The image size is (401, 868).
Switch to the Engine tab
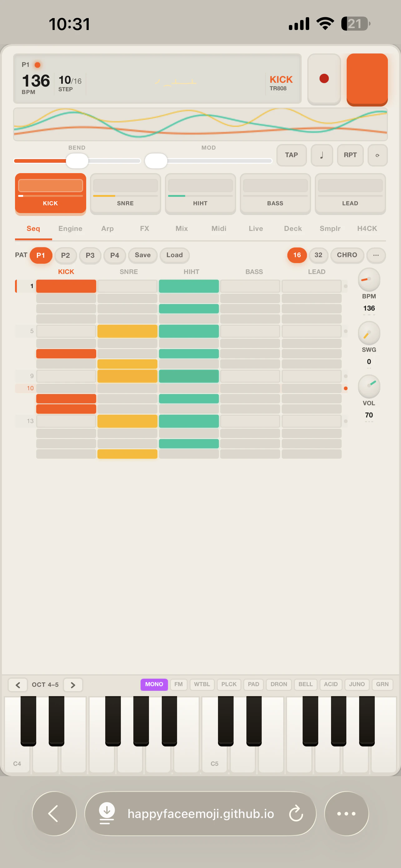70,228
